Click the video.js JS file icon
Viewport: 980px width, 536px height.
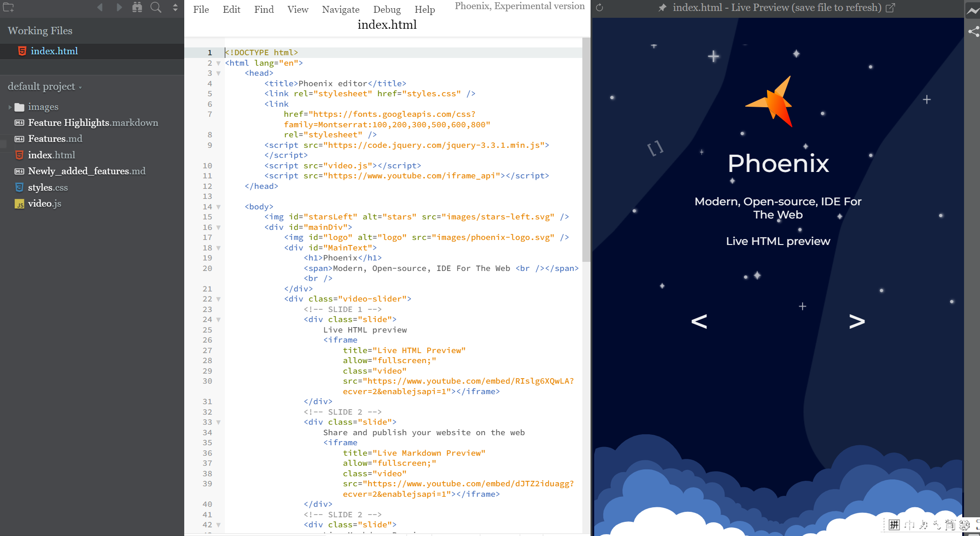19,204
